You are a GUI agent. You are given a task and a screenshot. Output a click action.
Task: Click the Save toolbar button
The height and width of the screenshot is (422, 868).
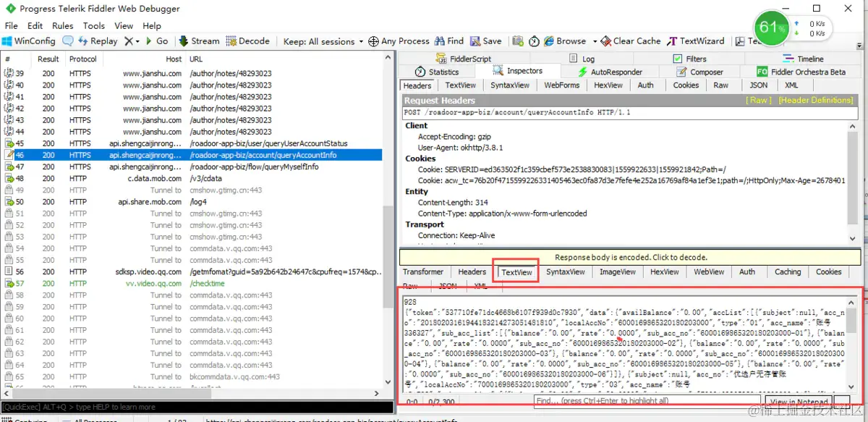(486, 41)
